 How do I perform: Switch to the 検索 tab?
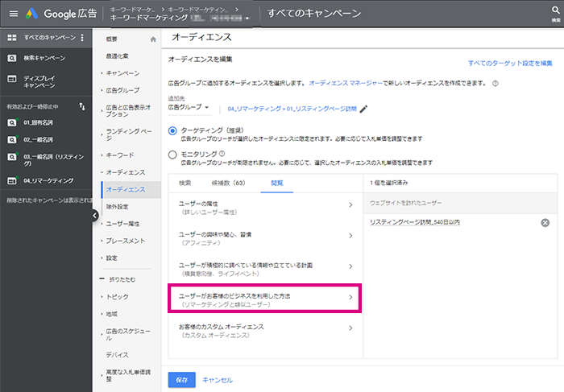[x=185, y=183]
